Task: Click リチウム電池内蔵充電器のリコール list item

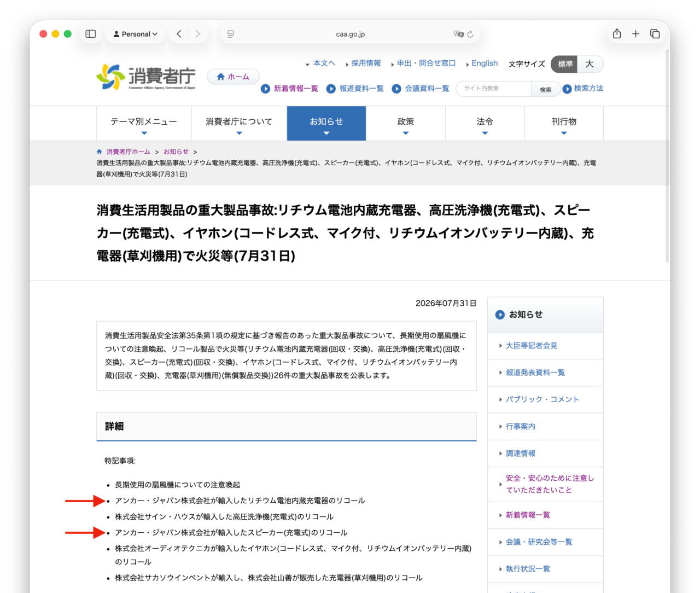Action: click(x=240, y=501)
